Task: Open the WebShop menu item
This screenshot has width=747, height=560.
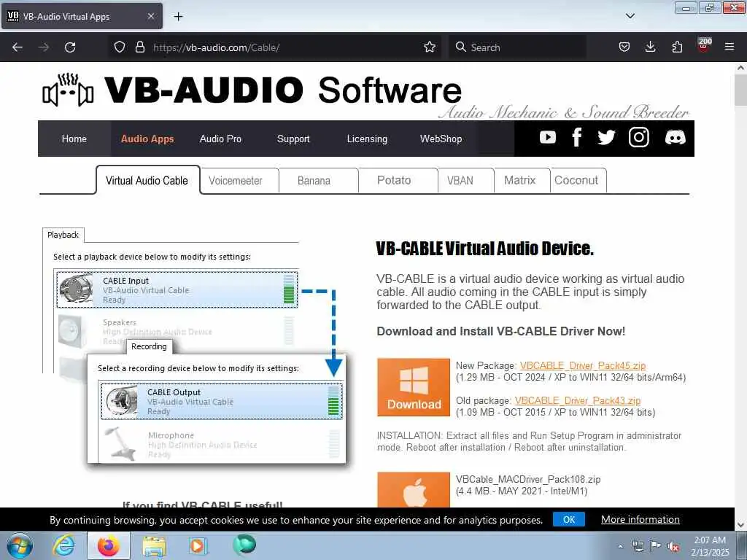Action: 441,139
